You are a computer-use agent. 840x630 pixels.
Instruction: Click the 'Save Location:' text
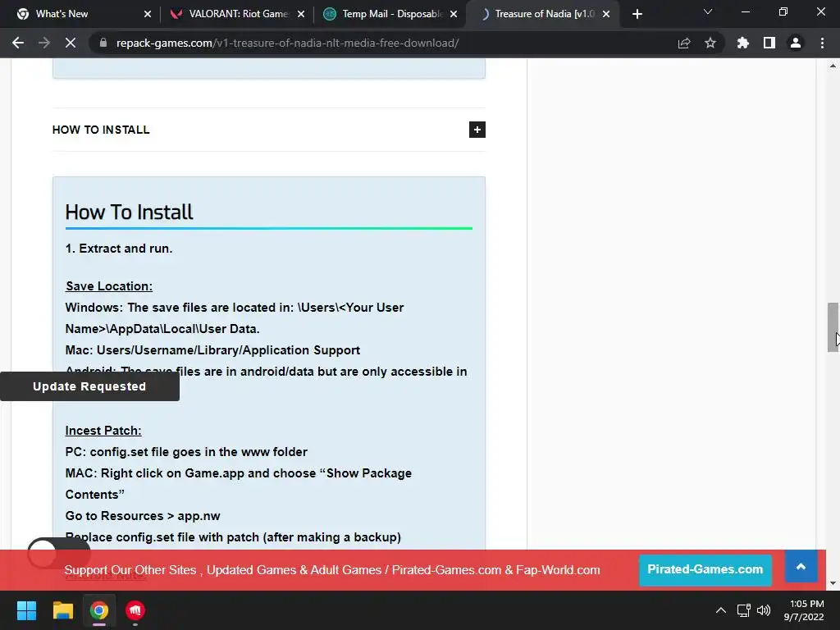[109, 286]
